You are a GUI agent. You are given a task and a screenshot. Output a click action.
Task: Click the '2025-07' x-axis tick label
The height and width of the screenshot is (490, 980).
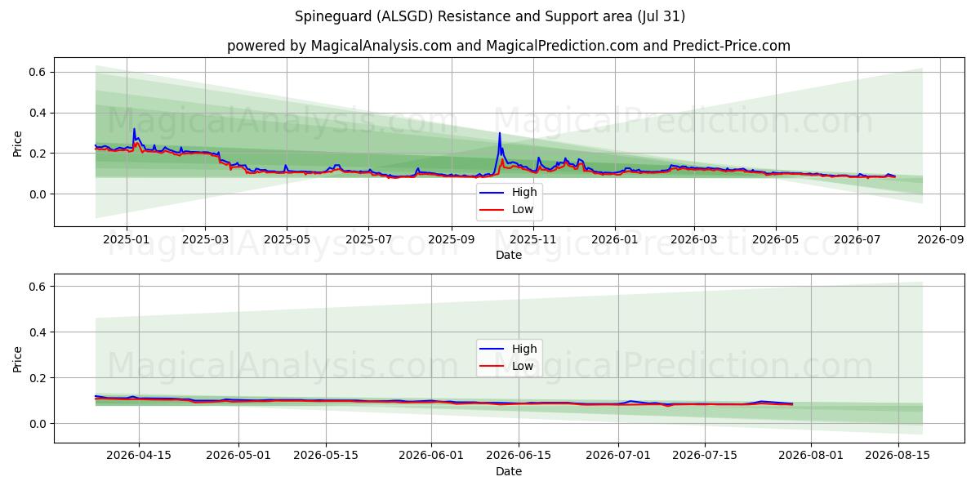click(368, 239)
